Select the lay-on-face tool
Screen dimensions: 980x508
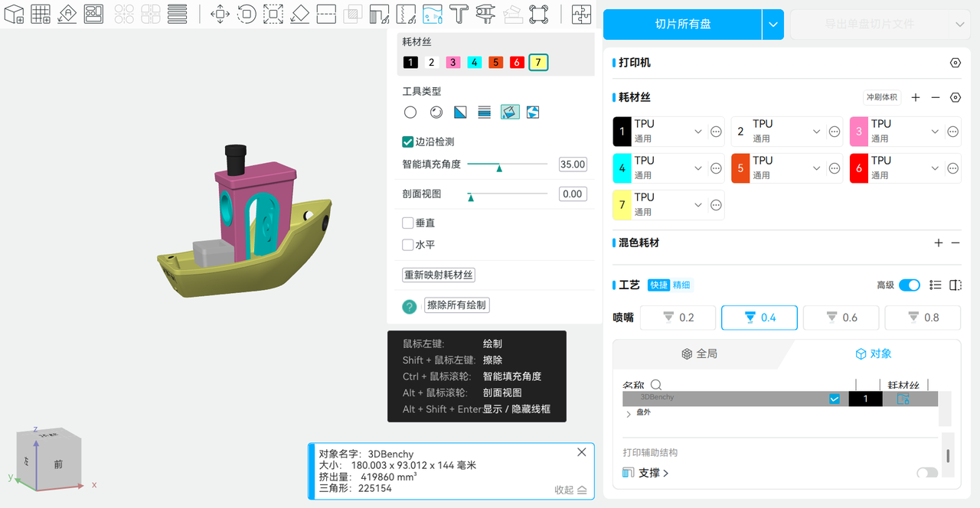[300, 13]
